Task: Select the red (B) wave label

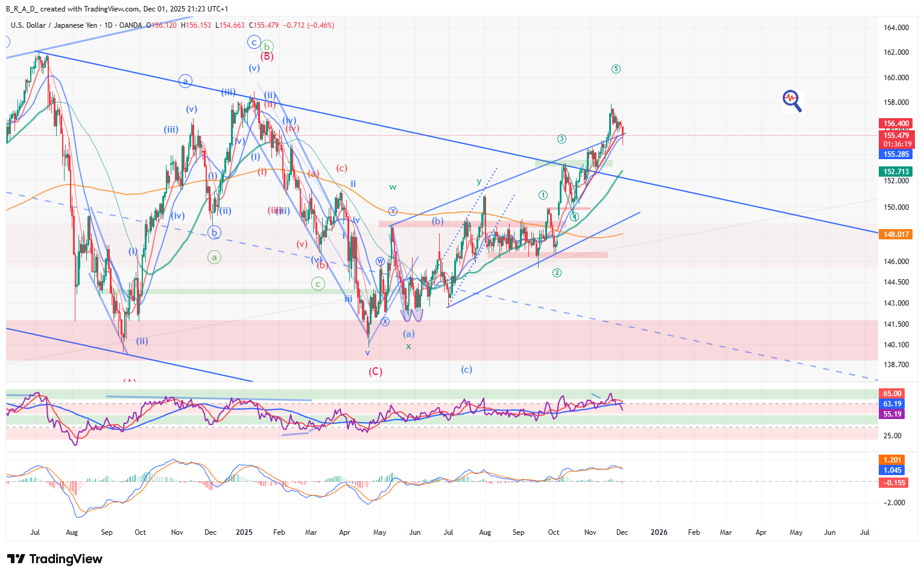Action: click(267, 57)
